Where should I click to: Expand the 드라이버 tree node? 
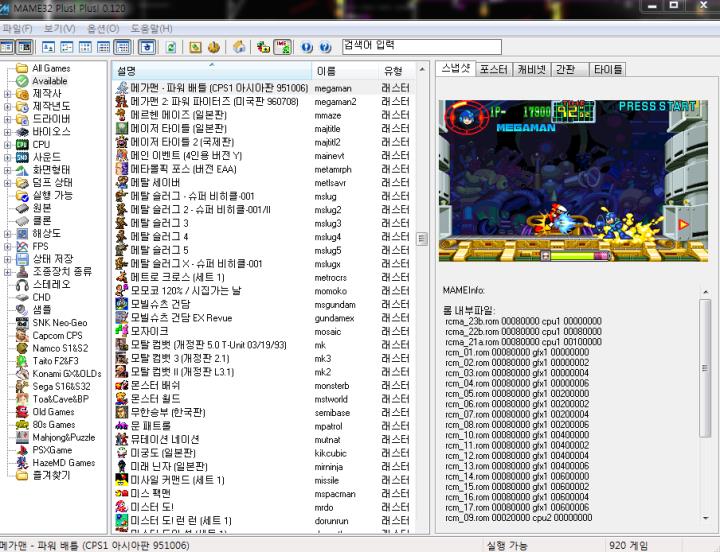click(7, 119)
